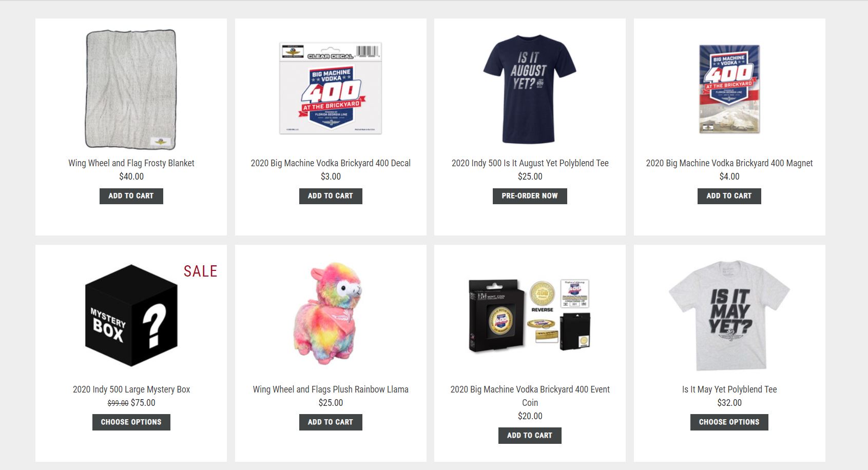Image resolution: width=868 pixels, height=470 pixels.
Task: Add the Brickyard 400 Event Coin to cart
Action: pyautogui.click(x=530, y=436)
